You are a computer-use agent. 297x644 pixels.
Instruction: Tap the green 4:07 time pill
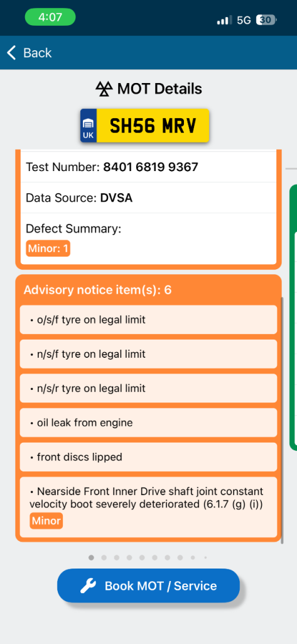point(50,17)
